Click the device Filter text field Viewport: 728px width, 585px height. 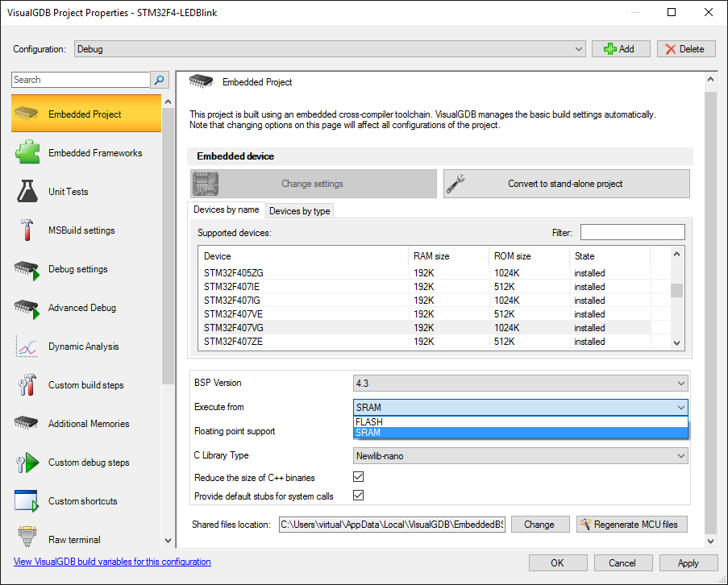click(632, 233)
